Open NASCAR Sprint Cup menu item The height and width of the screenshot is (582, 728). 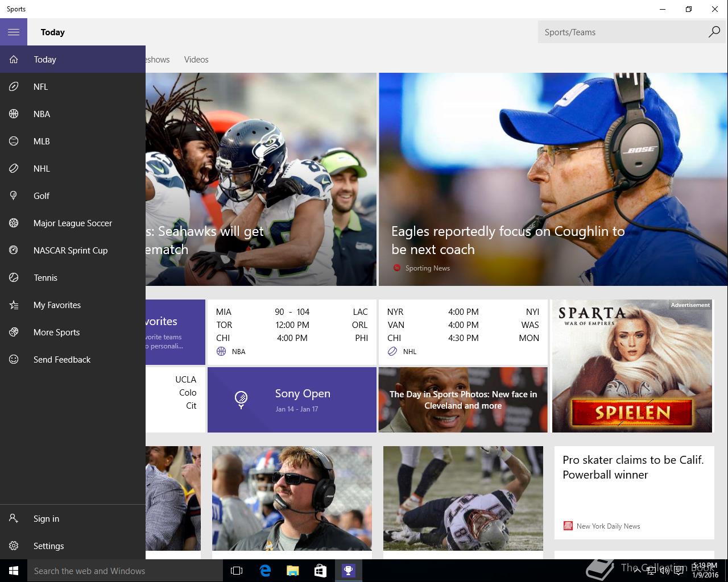pyautogui.click(x=73, y=250)
